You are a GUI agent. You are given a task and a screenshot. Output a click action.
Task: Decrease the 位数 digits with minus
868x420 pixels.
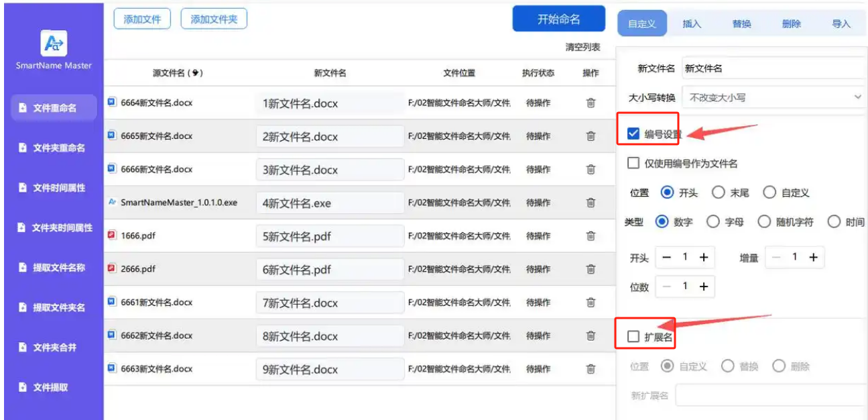(x=666, y=286)
